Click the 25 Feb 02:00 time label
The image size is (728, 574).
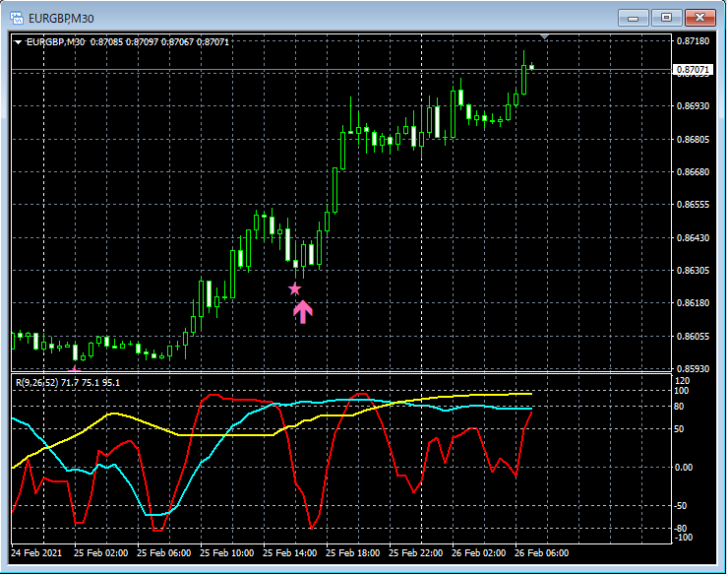[x=100, y=553]
